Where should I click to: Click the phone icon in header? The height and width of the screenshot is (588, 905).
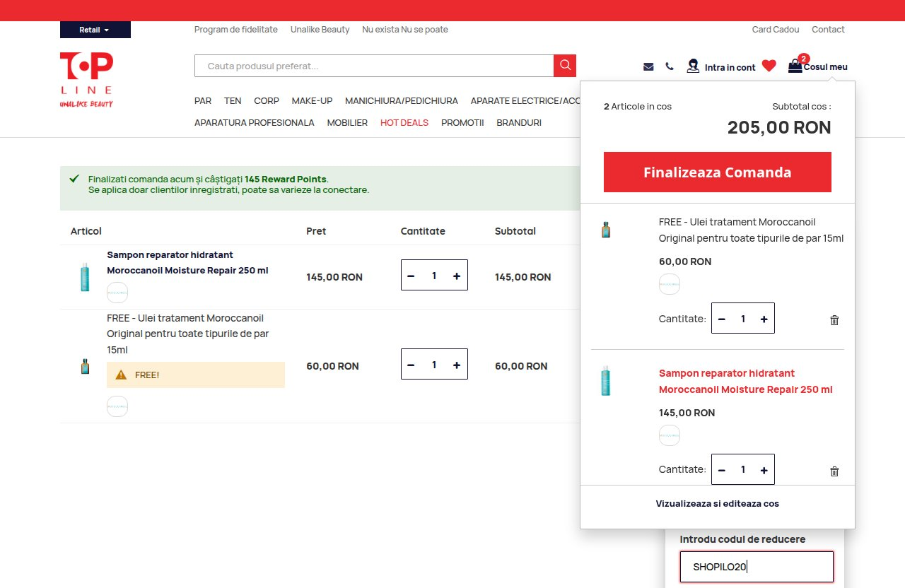coord(670,66)
